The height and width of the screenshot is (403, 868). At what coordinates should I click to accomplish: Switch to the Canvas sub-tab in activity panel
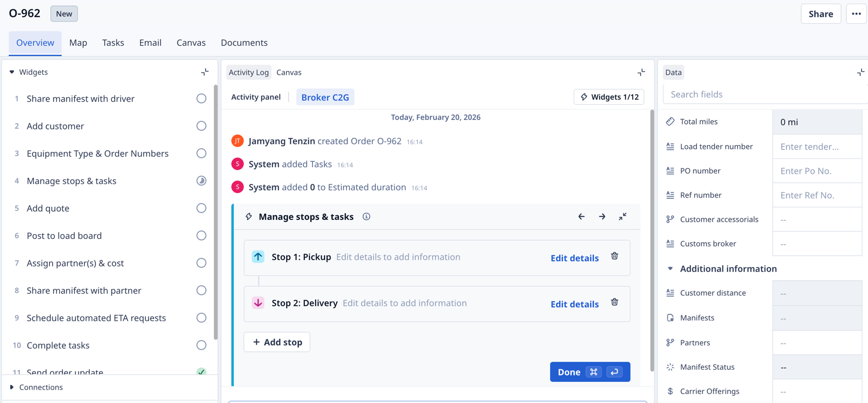[x=289, y=72]
